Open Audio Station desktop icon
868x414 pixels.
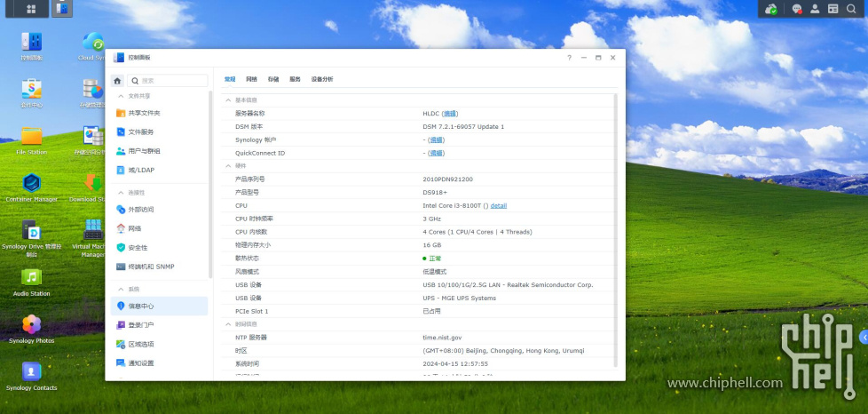(32, 283)
